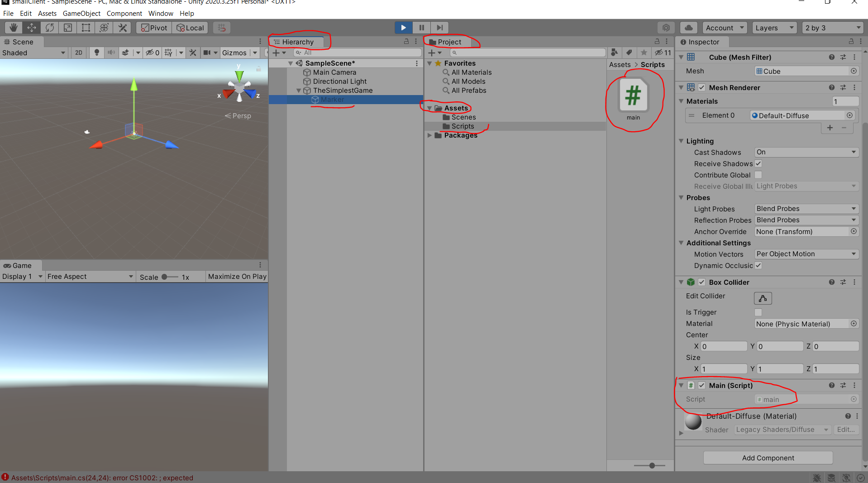868x483 pixels.
Task: Open Layers dropdown
Action: (x=774, y=28)
